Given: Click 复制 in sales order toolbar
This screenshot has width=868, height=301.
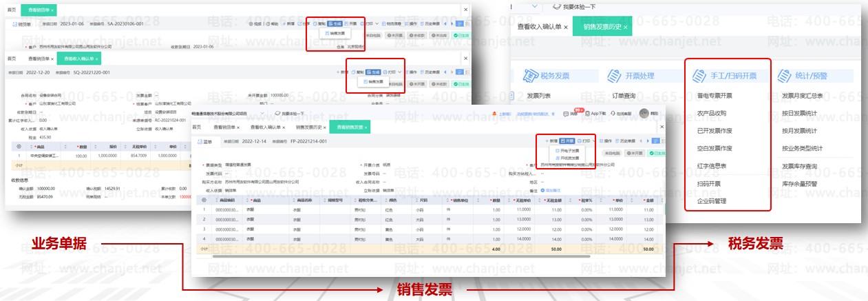Looking at the screenshot, I should (x=319, y=23).
